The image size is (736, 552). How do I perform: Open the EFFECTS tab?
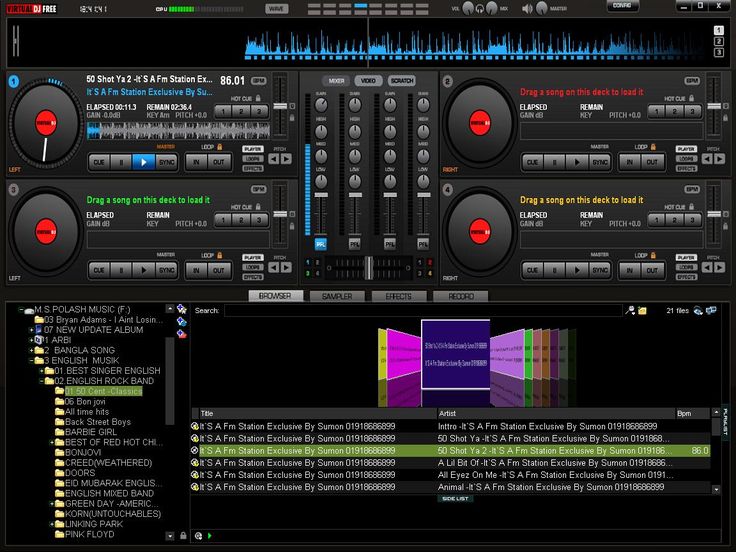pyautogui.click(x=398, y=296)
